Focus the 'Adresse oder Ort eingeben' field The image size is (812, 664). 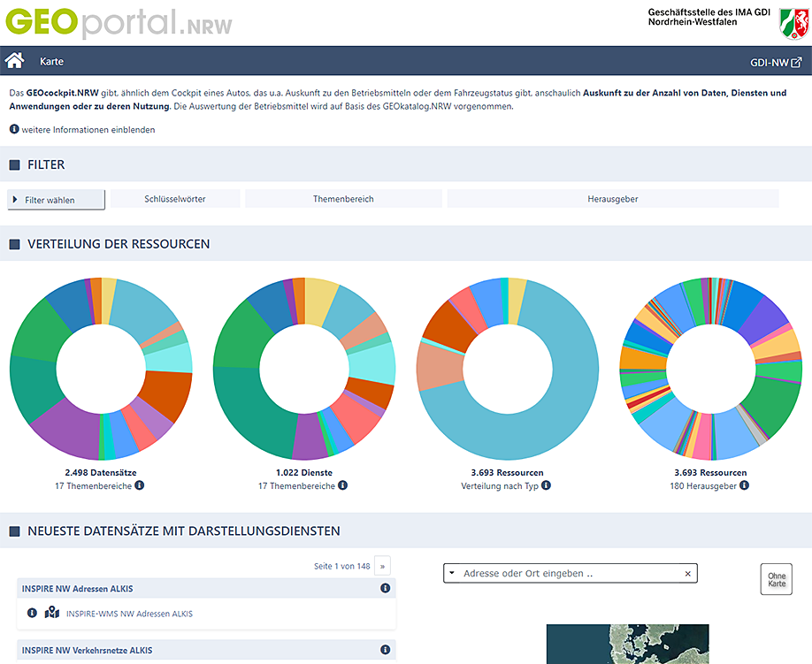pyautogui.click(x=571, y=573)
